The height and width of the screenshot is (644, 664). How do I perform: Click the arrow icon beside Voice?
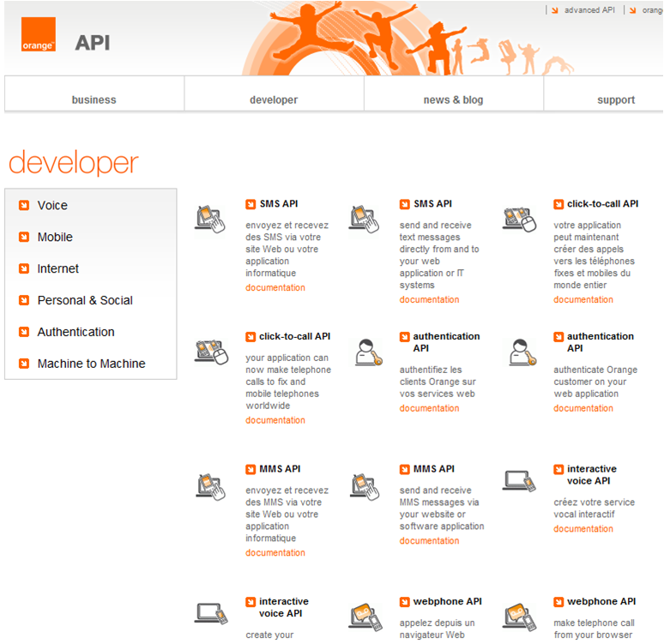click(x=24, y=205)
